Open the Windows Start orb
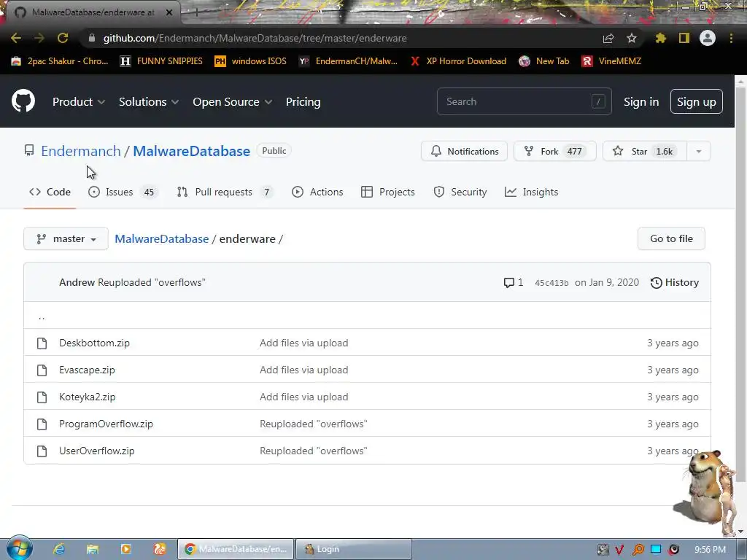Image resolution: width=747 pixels, height=560 pixels. click(20, 548)
